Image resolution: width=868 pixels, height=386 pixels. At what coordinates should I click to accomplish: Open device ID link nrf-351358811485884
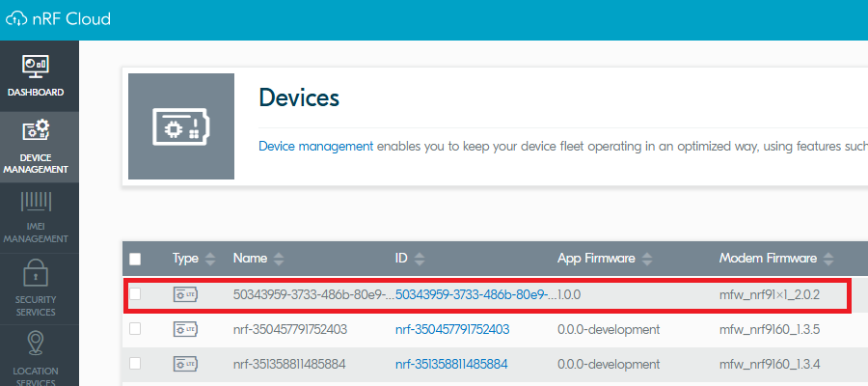[451, 364]
